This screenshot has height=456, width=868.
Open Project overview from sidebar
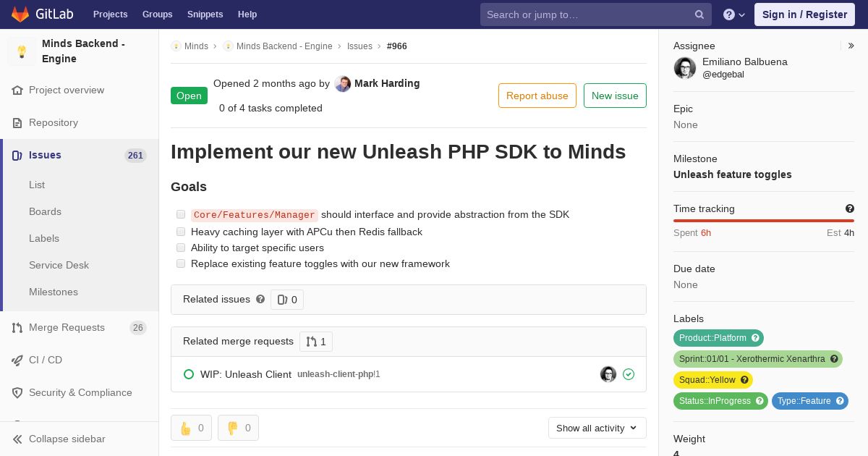point(67,90)
